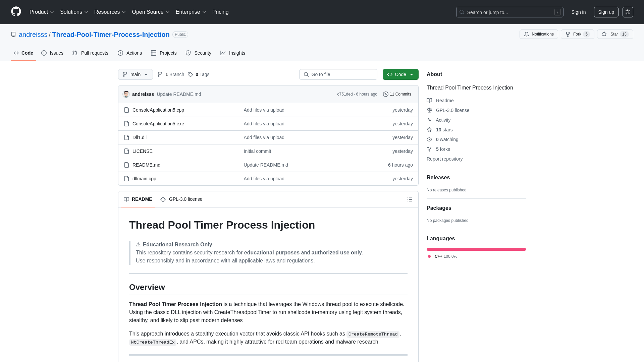644x362 pixels.
Task: Open commit hash c751ded
Action: [345, 94]
